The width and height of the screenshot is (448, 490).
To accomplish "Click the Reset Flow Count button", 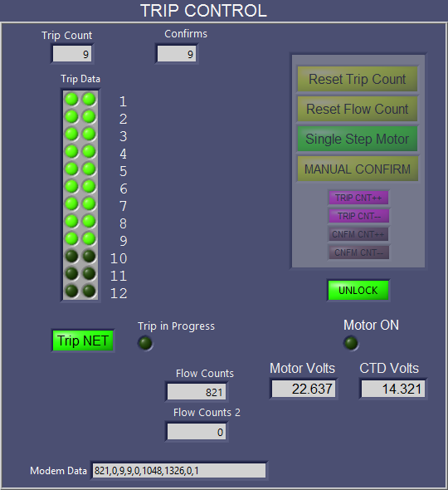I will (x=357, y=109).
